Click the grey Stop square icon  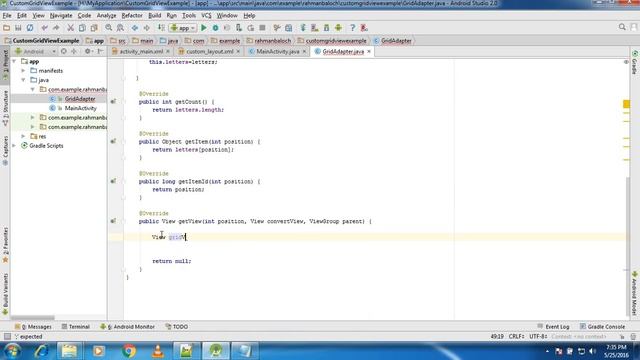click(262, 28)
